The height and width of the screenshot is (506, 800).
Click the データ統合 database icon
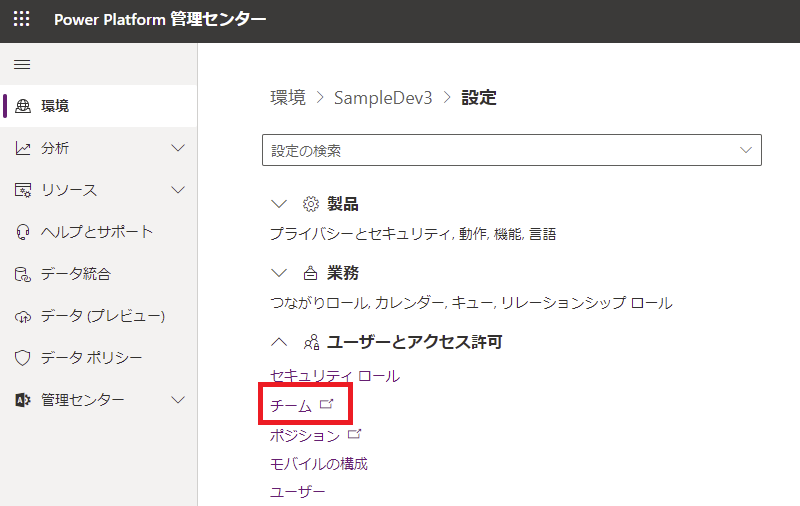point(22,274)
